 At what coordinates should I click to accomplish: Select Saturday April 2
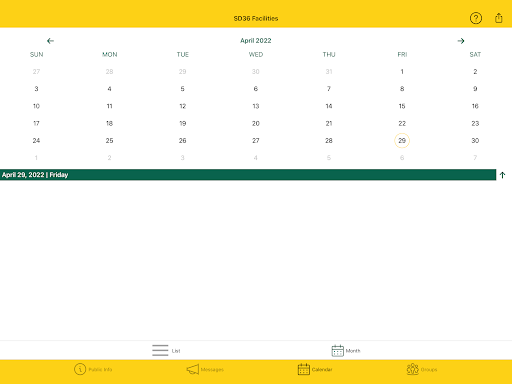coord(475,71)
